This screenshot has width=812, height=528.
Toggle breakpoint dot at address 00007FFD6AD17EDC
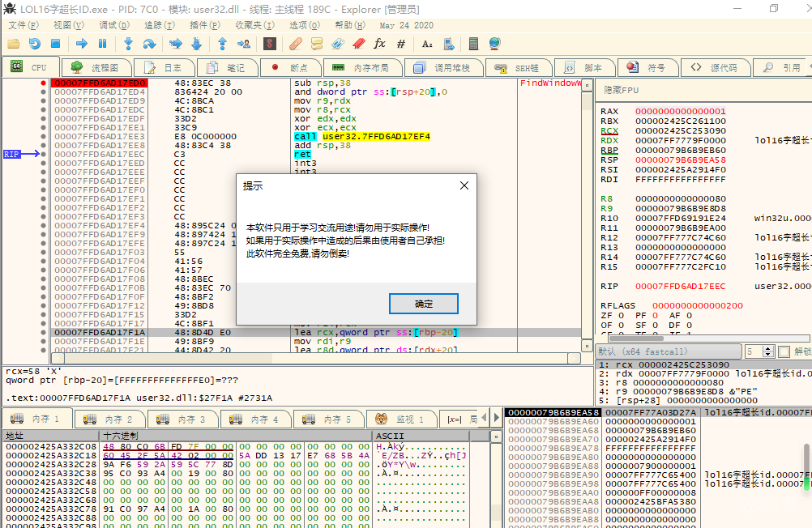(43, 110)
